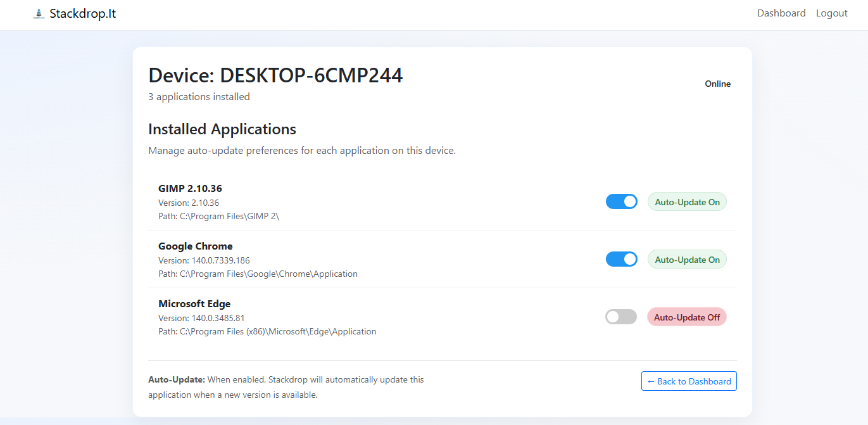
Task: Enable auto-update for Microsoft Edge
Action: (621, 317)
